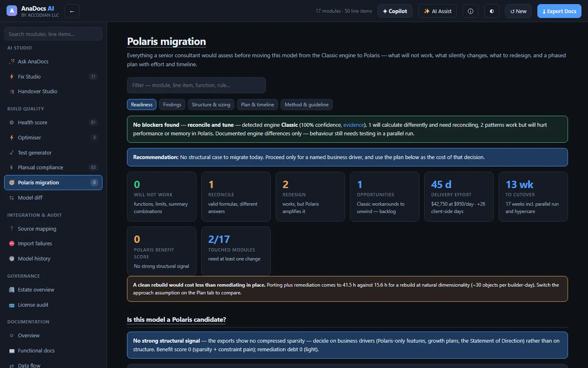
Task: Open Model diff from sidebar
Action: click(53, 197)
